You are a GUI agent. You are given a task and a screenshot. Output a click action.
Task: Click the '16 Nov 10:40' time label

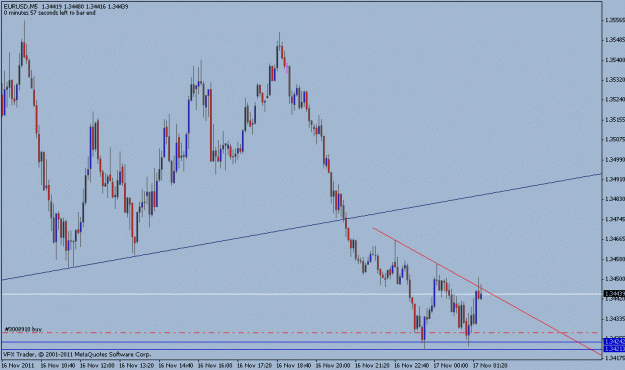click(58, 365)
